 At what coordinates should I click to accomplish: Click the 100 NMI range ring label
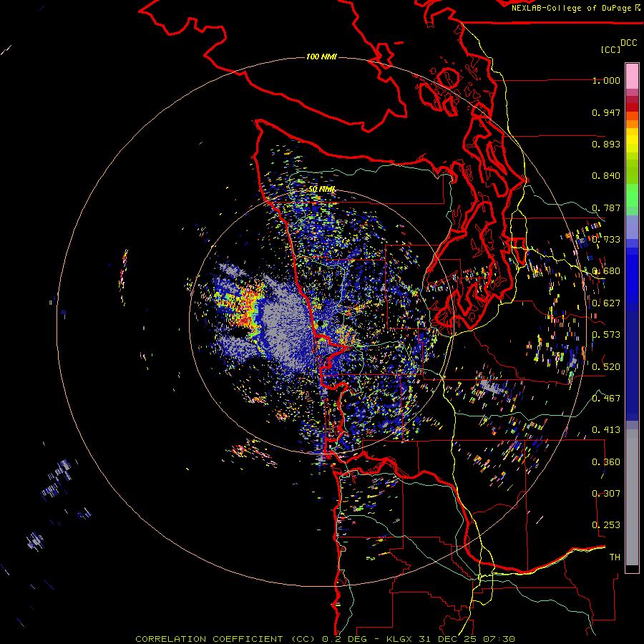click(x=321, y=57)
